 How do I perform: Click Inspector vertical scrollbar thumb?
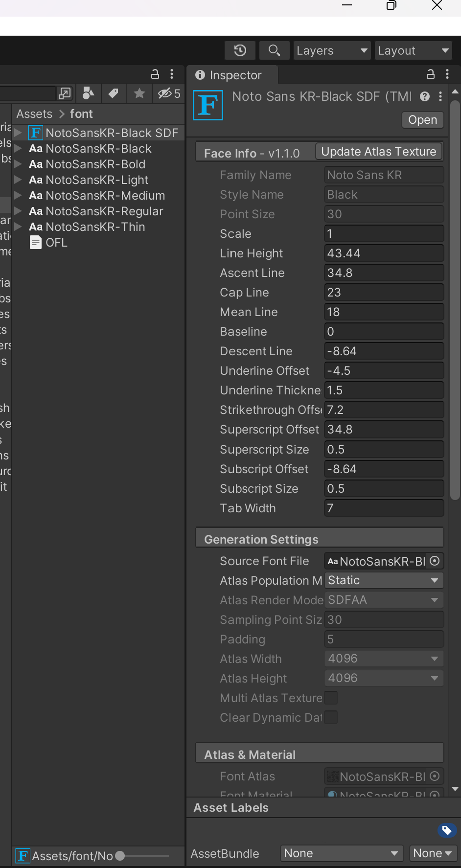click(x=455, y=299)
